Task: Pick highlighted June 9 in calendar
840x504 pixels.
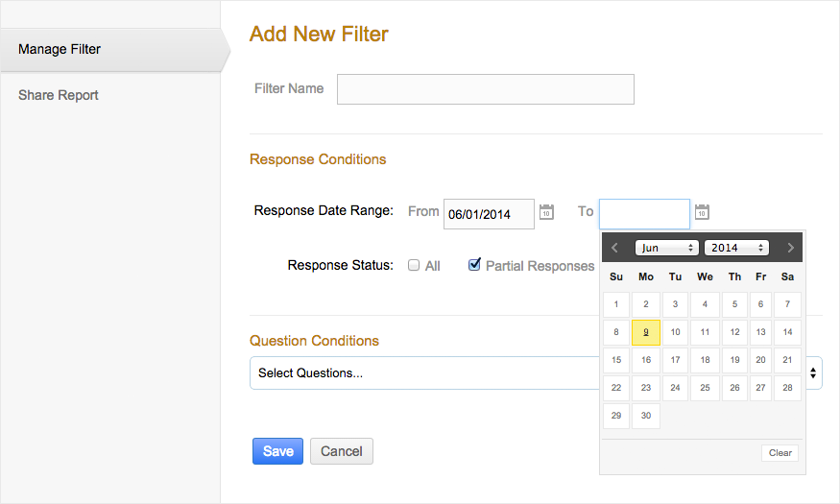Action: tap(646, 333)
